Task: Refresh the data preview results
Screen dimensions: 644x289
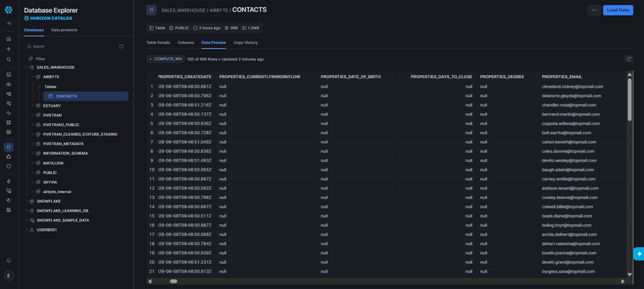Action: pos(629,59)
